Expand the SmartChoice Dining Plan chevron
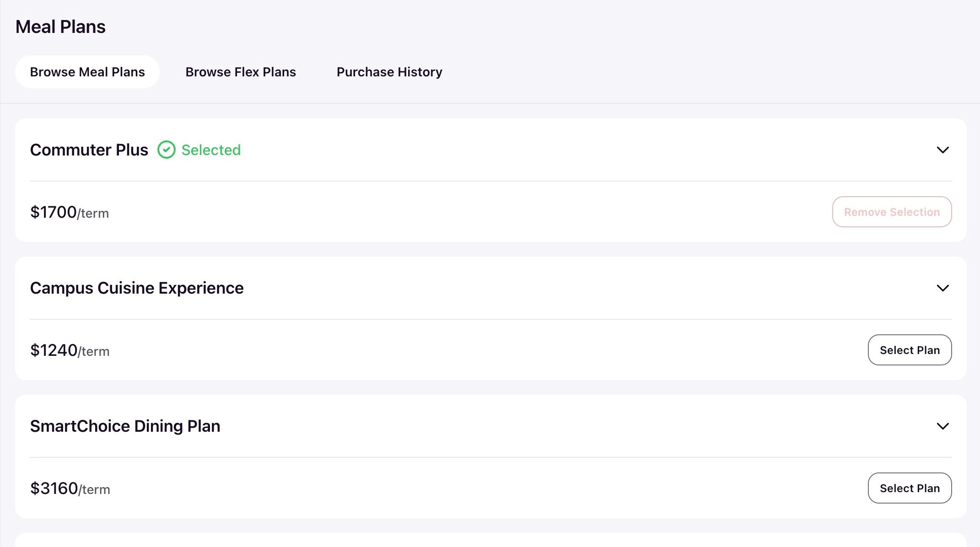Viewport: 980px width, 547px height. pos(942,426)
